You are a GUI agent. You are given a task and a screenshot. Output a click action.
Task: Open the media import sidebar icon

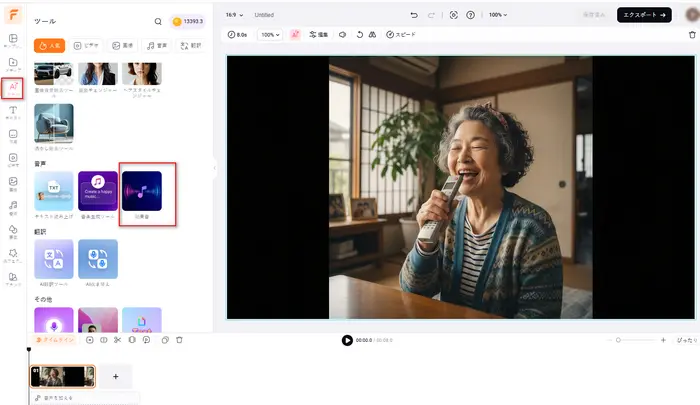13,65
